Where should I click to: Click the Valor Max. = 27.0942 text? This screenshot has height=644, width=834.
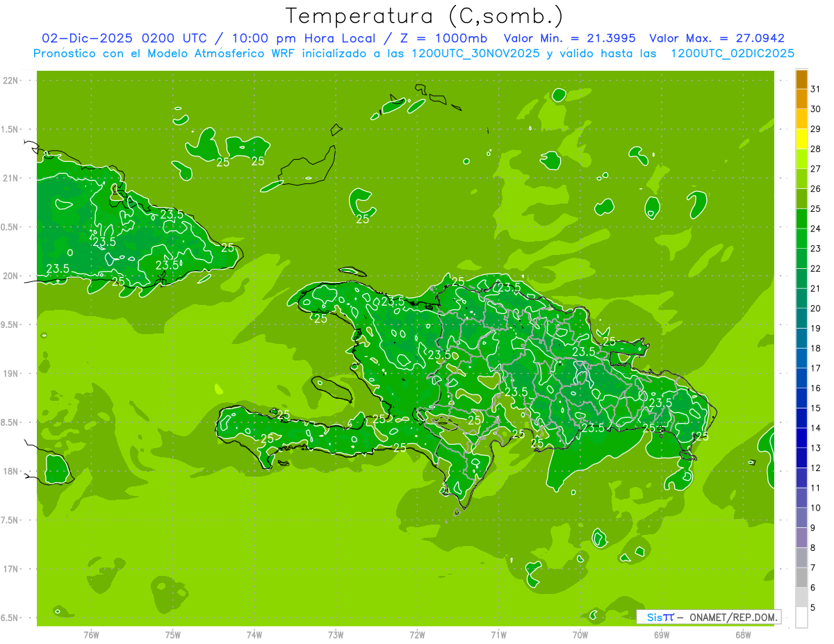717,38
